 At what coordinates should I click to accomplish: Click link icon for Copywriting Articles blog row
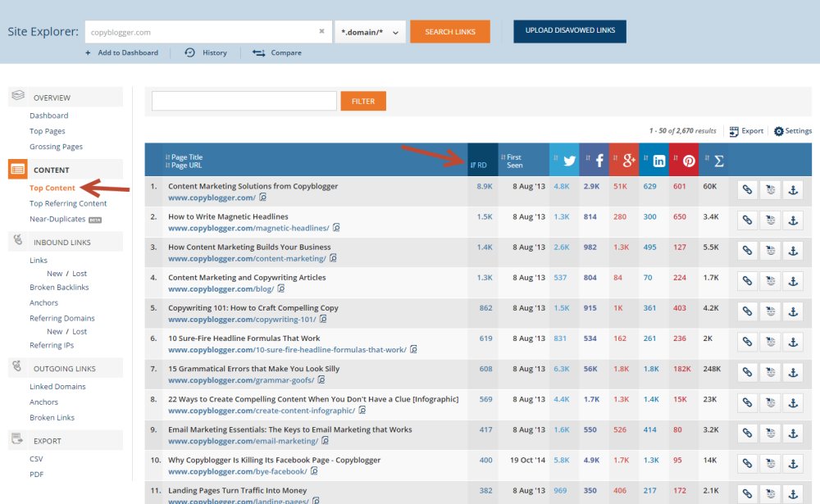[747, 281]
